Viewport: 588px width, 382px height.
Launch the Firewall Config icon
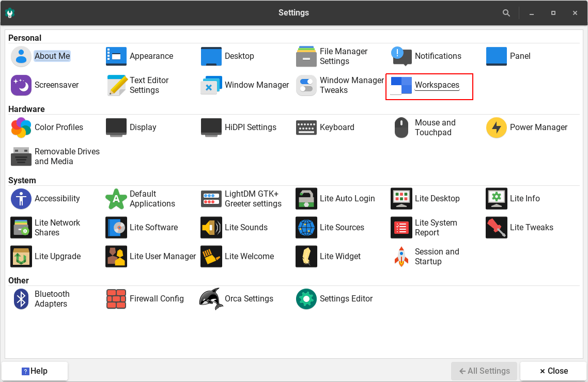(116, 299)
